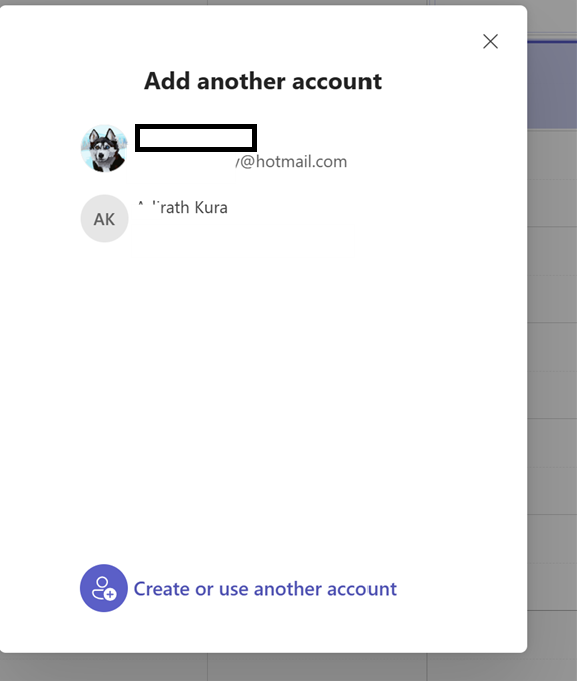Image resolution: width=577 pixels, height=681 pixels.
Task: Select the husky dog profile picture
Action: point(104,149)
